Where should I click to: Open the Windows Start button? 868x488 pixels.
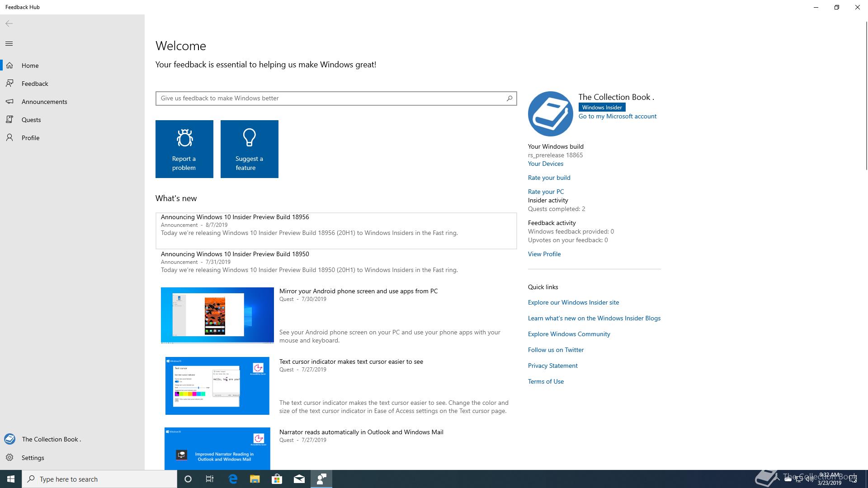click(11, 479)
